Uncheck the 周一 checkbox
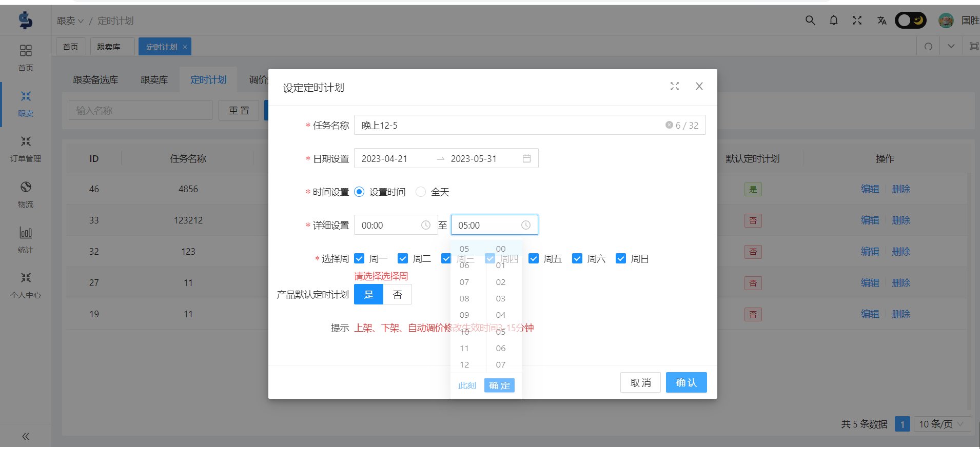 coord(359,258)
